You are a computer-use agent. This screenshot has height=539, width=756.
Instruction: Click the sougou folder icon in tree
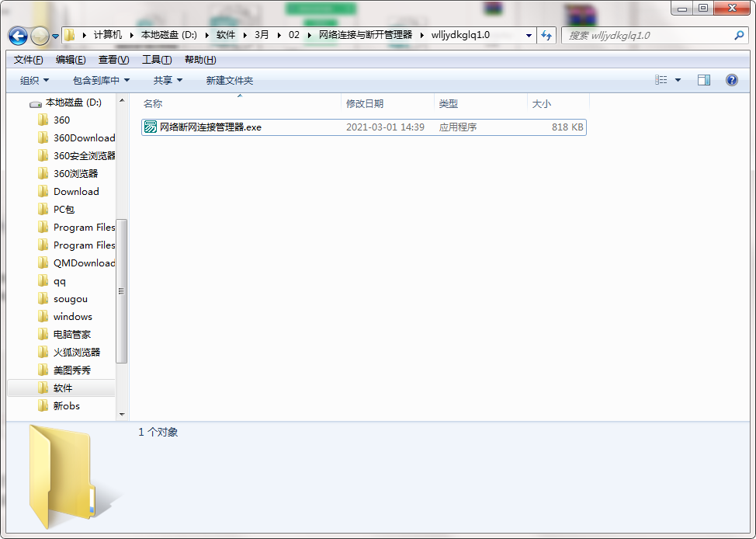coord(43,299)
